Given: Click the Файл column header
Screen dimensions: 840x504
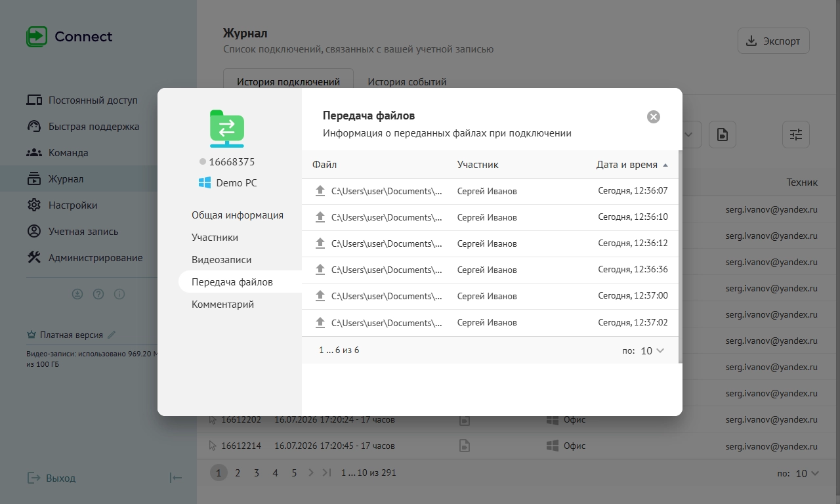Looking at the screenshot, I should point(324,165).
